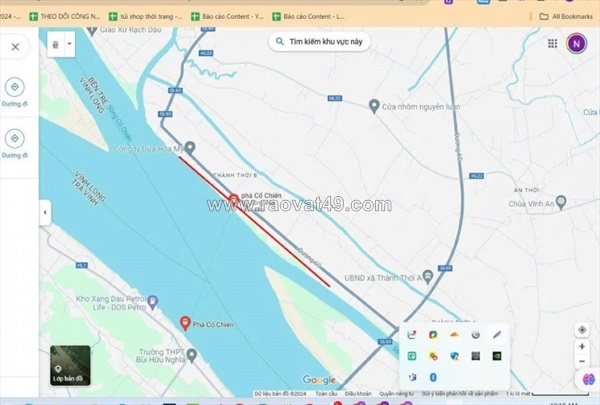600x405 pixels.
Task: Zoom out on the map with minus button
Action: [x=582, y=361]
